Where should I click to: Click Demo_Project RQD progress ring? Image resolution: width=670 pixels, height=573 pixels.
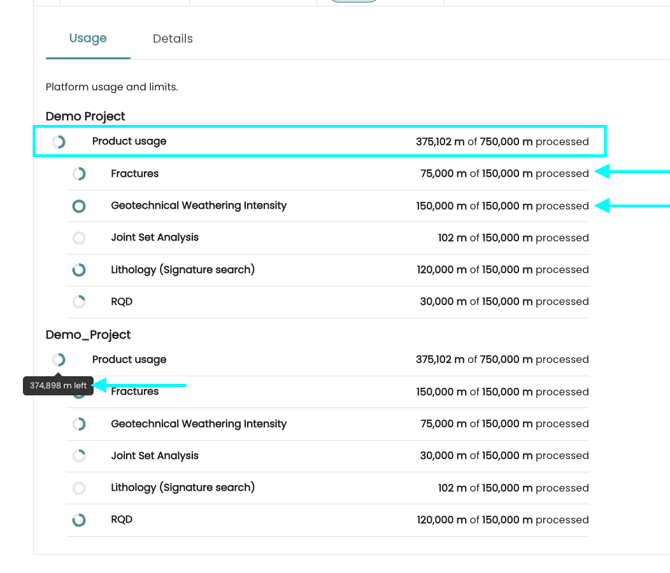79,520
